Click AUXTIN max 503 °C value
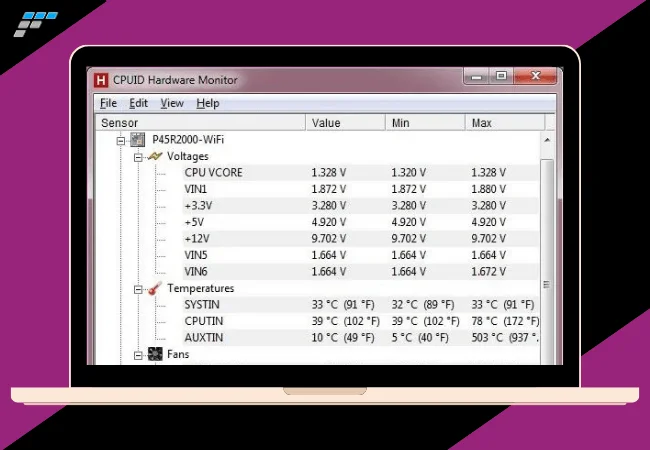Image resolution: width=650 pixels, height=450 pixels. (505, 338)
